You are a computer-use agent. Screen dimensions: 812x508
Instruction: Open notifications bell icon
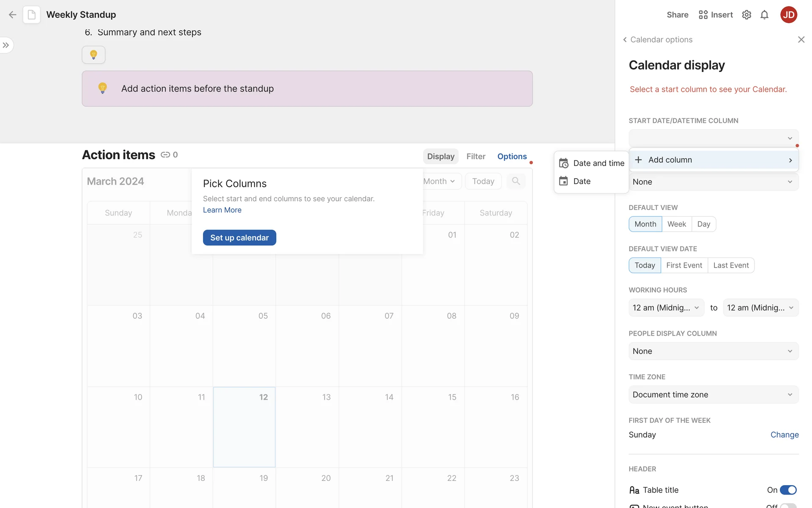(x=764, y=15)
